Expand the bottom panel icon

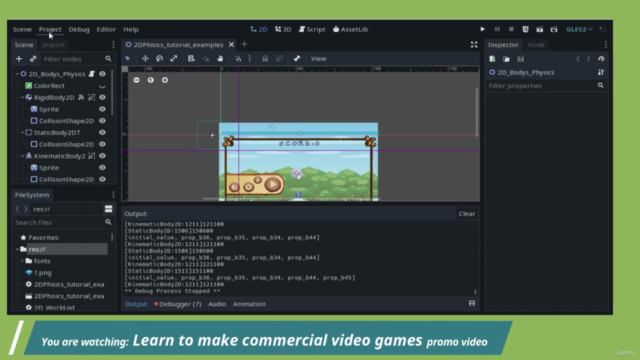pyautogui.click(x=472, y=304)
